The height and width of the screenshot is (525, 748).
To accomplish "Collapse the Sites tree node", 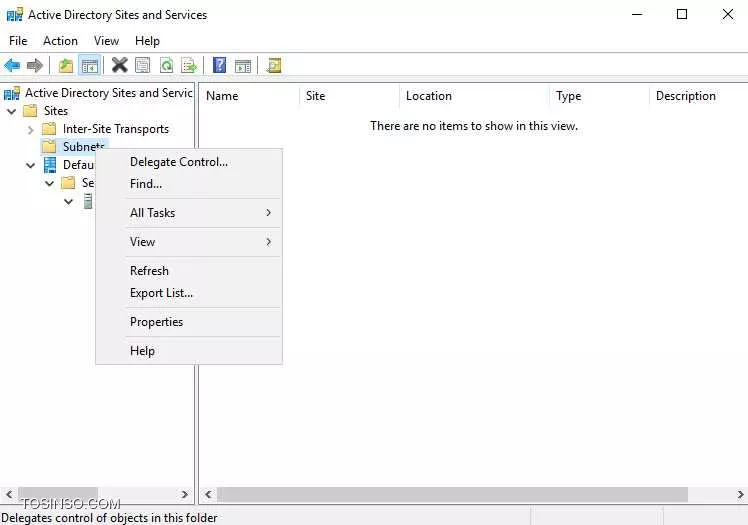I will (12, 111).
